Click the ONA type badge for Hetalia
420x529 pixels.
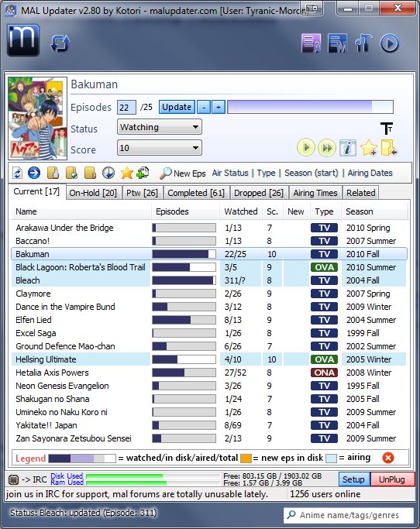[324, 373]
